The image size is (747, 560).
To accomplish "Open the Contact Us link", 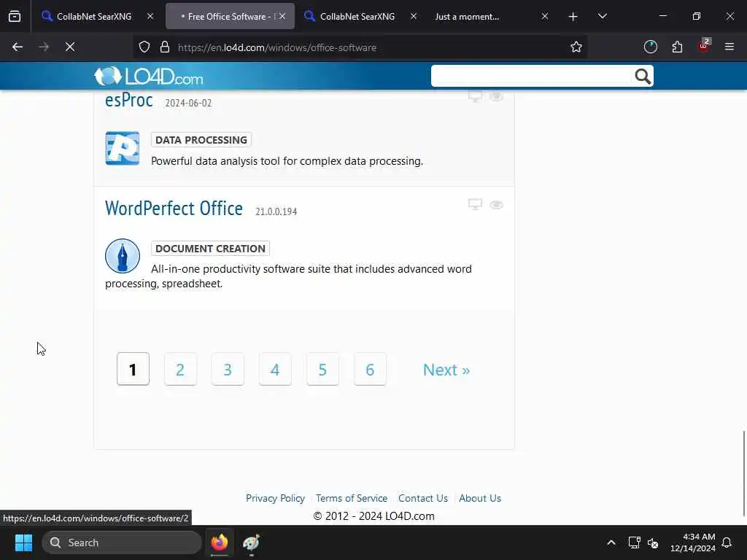I will click(x=423, y=498).
